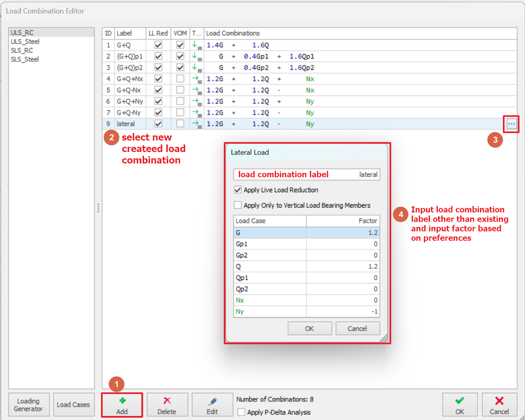
Task: Click the ellipsis button on lateral row
Action: (512, 124)
